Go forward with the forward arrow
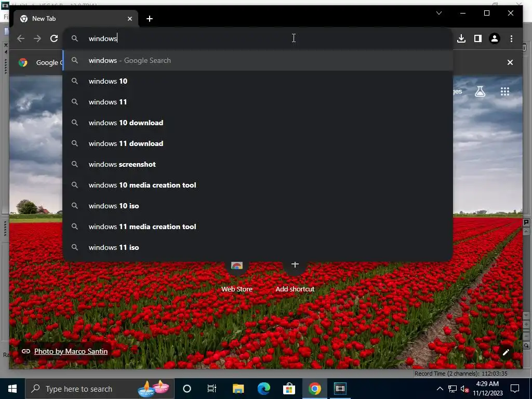532x399 pixels. [37, 38]
